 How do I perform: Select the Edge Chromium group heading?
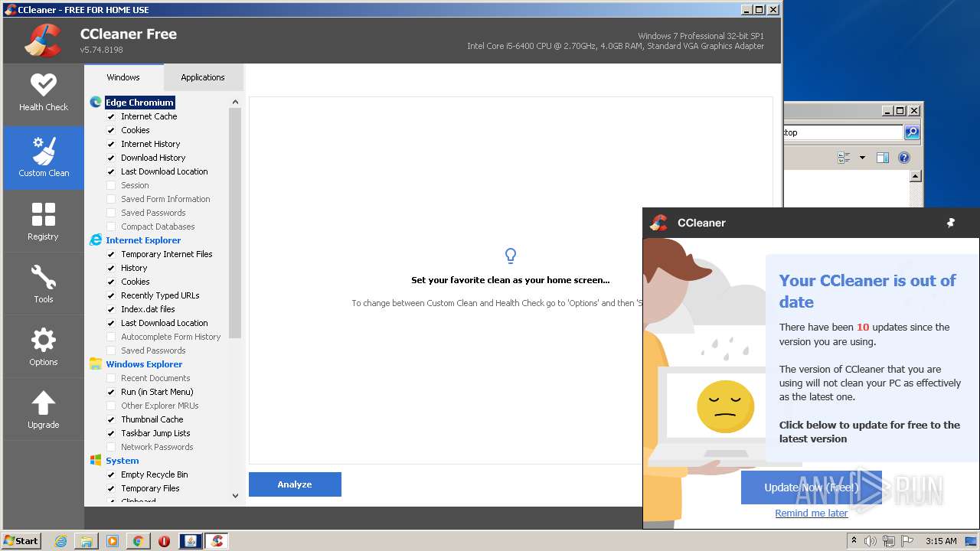[139, 103]
